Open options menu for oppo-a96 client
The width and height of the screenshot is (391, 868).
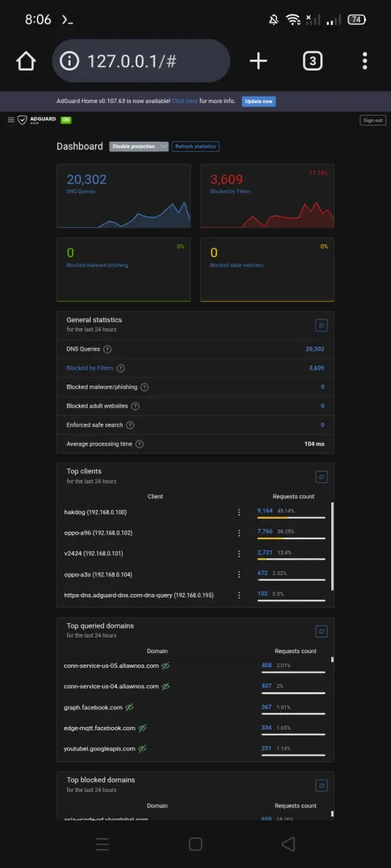coord(239,534)
